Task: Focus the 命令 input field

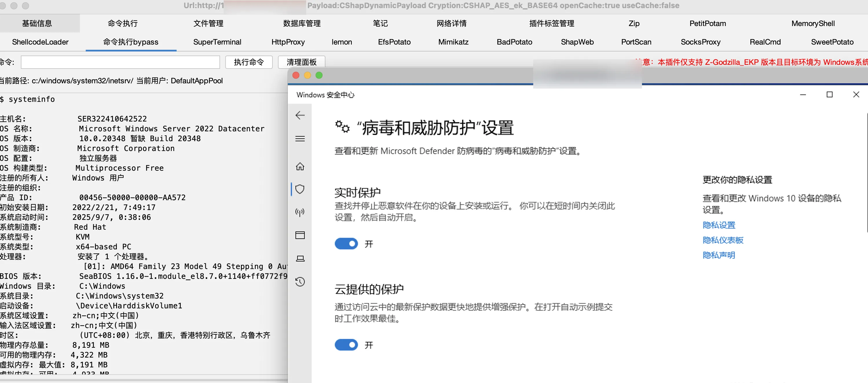Action: tap(120, 62)
